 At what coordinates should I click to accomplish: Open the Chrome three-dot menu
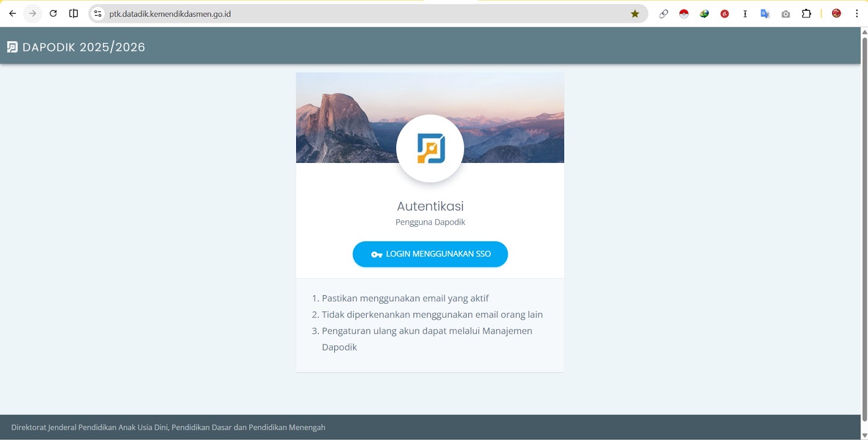point(857,14)
